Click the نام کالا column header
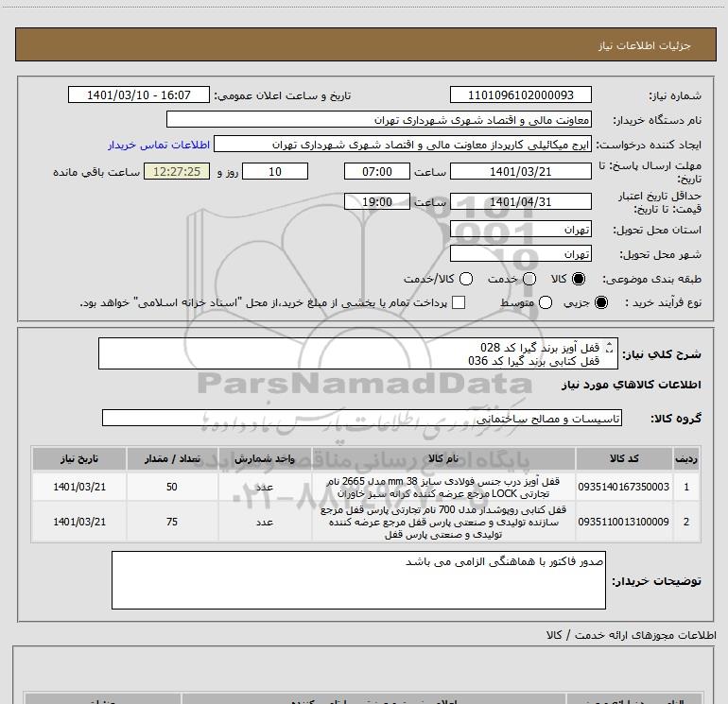The height and width of the screenshot is (704, 728). pyautogui.click(x=443, y=458)
